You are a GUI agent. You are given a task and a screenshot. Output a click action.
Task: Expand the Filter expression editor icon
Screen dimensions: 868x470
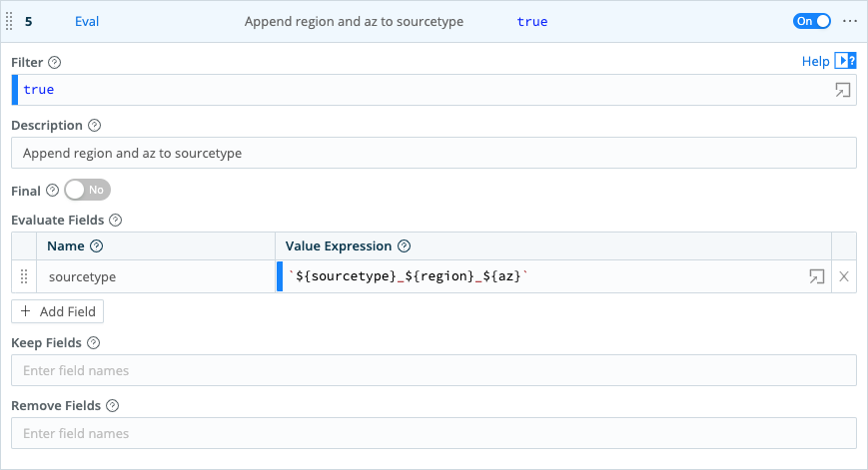[843, 90]
